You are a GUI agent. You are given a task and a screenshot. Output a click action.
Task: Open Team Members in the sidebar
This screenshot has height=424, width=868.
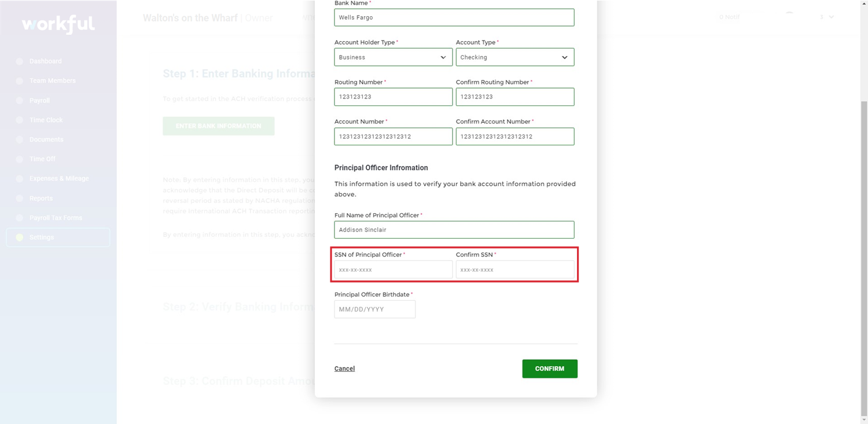point(53,81)
